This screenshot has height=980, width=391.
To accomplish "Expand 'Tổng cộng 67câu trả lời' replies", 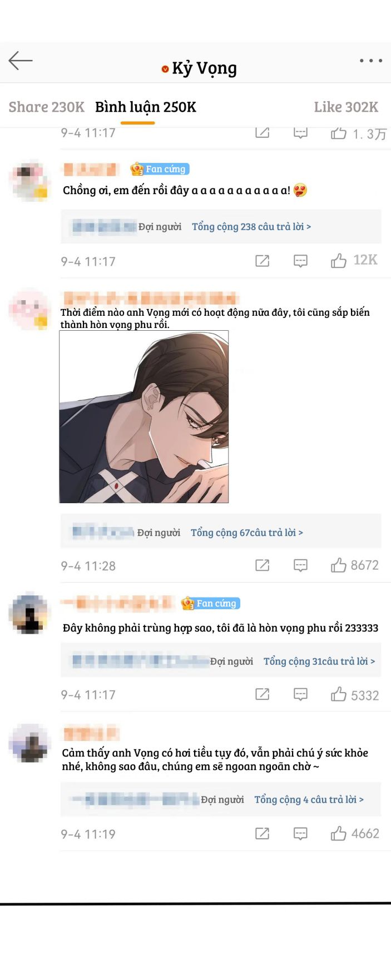I will 247,533.
